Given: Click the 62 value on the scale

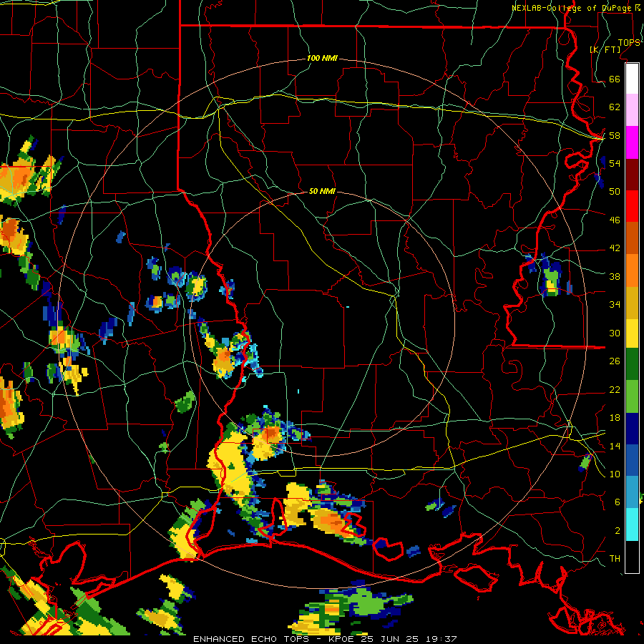Looking at the screenshot, I should (615, 107).
